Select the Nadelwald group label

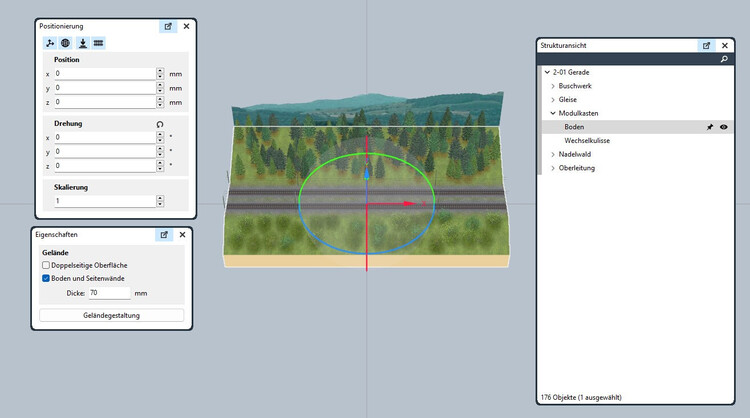point(574,154)
